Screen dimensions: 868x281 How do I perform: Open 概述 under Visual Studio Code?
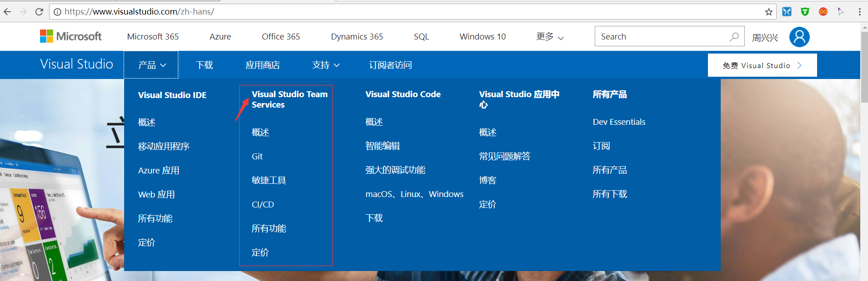tap(374, 122)
